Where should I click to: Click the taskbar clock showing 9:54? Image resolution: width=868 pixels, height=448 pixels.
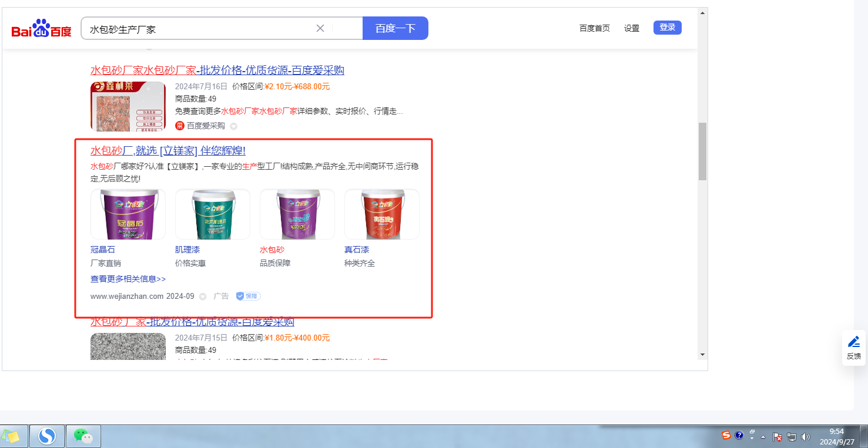click(836, 436)
